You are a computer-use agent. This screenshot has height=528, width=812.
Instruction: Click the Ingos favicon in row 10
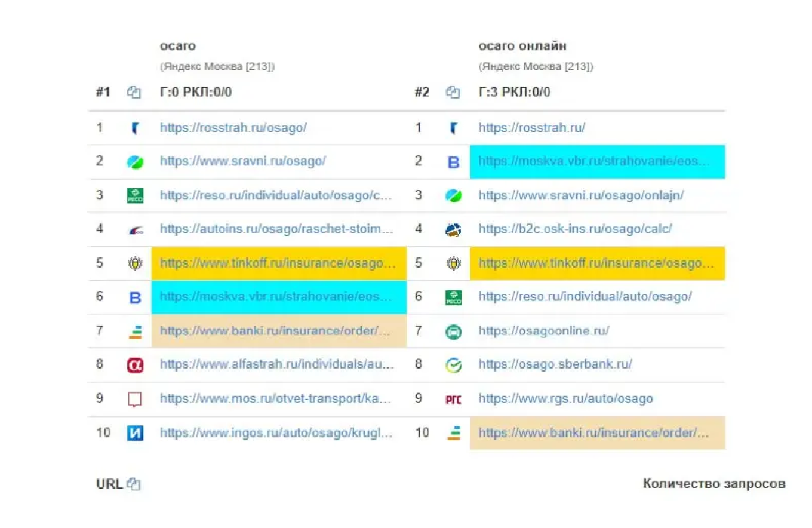pos(135,433)
